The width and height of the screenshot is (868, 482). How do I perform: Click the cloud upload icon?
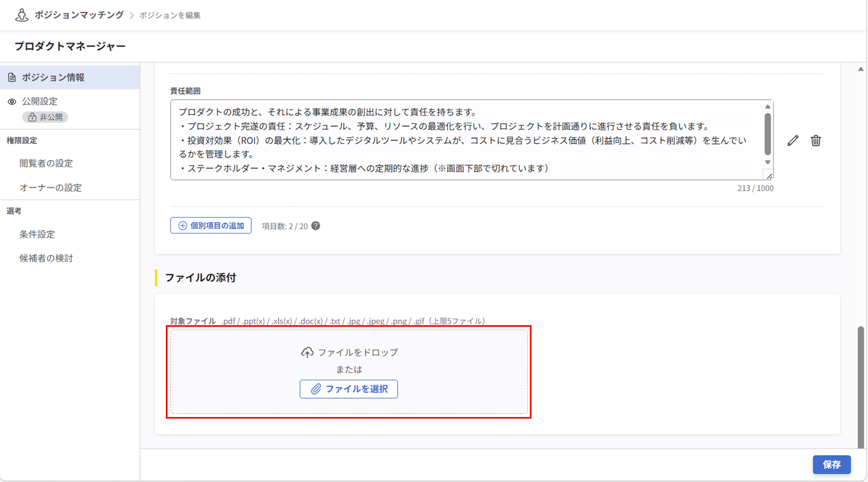(x=307, y=352)
